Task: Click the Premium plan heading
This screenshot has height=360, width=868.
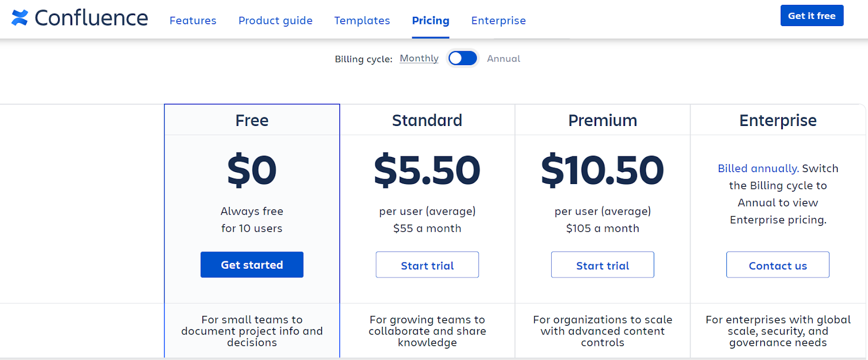Action: (x=602, y=120)
